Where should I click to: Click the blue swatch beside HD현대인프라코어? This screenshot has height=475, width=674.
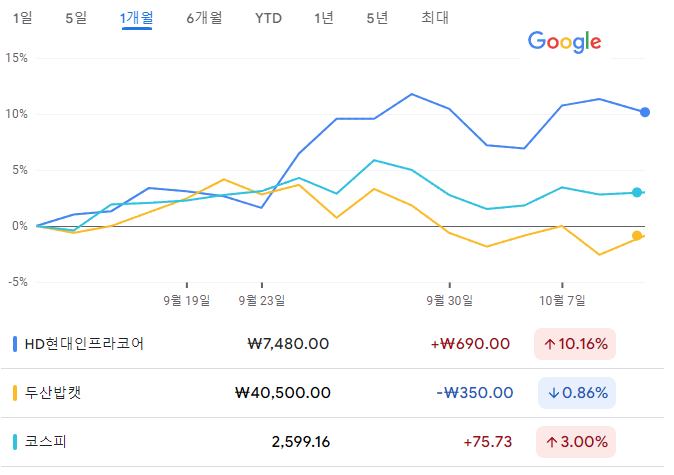(15, 344)
